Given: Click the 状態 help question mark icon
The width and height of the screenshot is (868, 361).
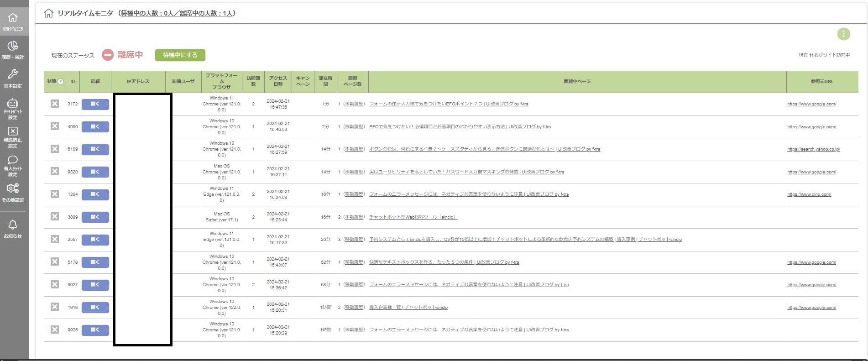Looking at the screenshot, I should (x=60, y=82).
